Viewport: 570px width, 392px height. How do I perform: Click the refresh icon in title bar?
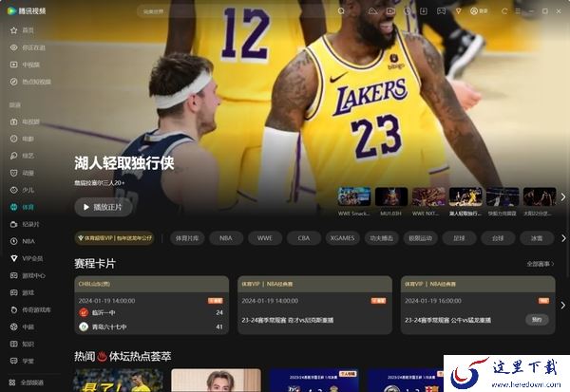504,11
